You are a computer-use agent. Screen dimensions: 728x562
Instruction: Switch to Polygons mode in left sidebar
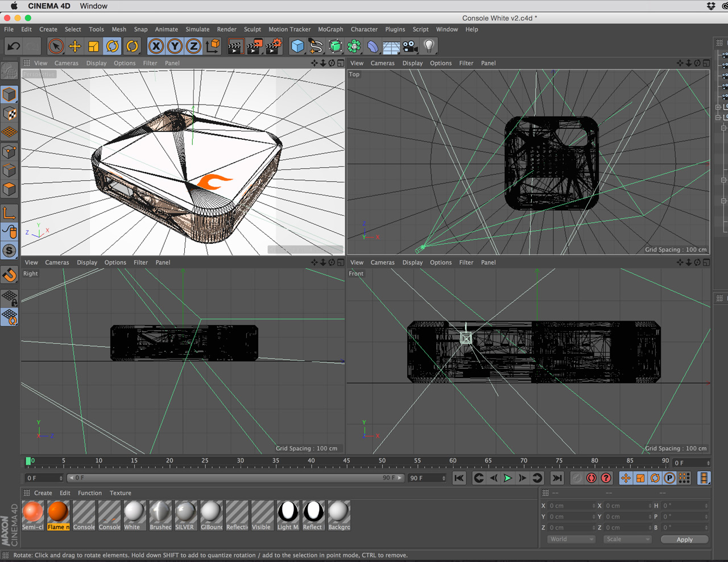(9, 189)
